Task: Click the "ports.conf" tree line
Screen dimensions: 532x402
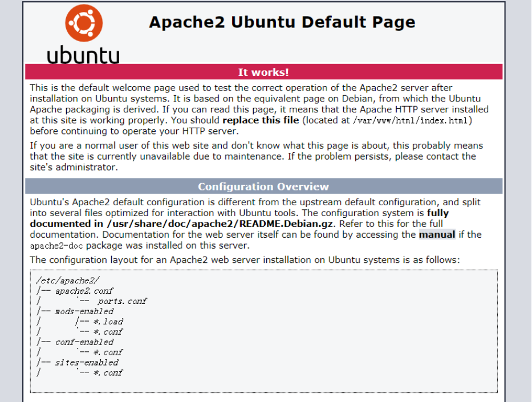Action: pos(122,301)
